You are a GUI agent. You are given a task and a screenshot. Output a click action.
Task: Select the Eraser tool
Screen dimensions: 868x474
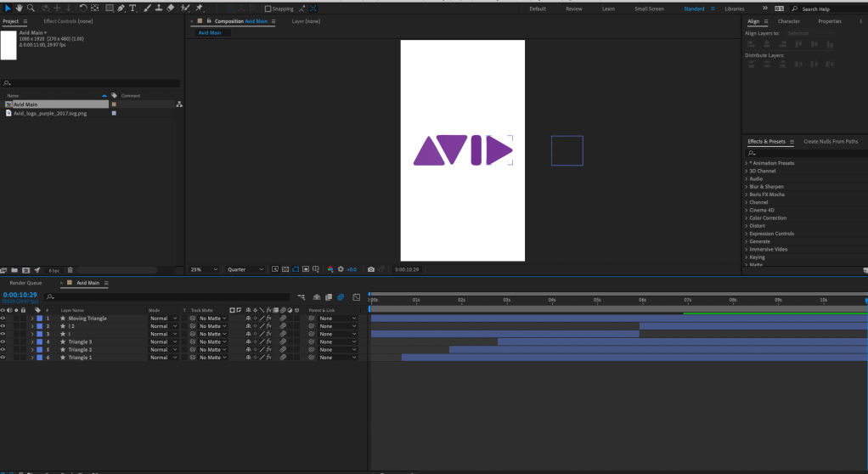[x=171, y=8]
